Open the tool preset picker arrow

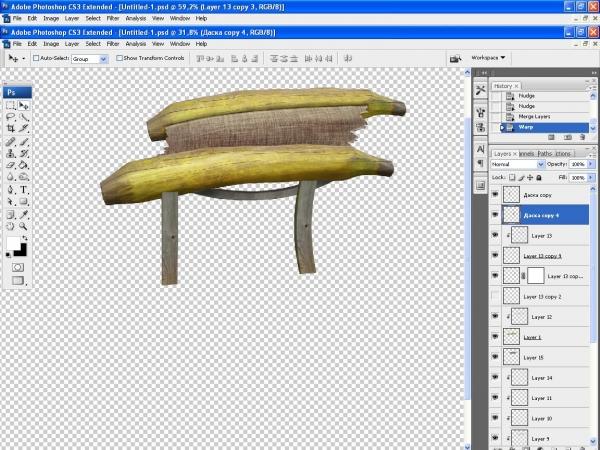point(24,59)
